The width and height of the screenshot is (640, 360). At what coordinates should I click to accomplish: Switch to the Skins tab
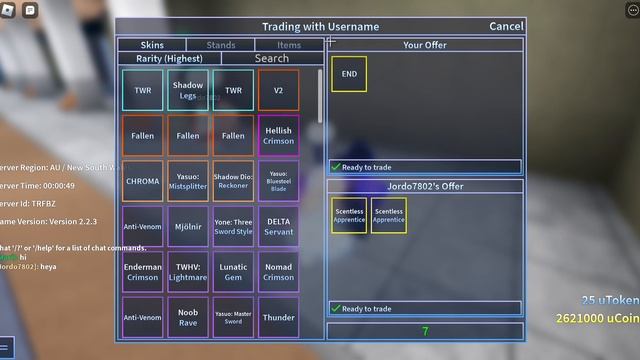tap(152, 45)
